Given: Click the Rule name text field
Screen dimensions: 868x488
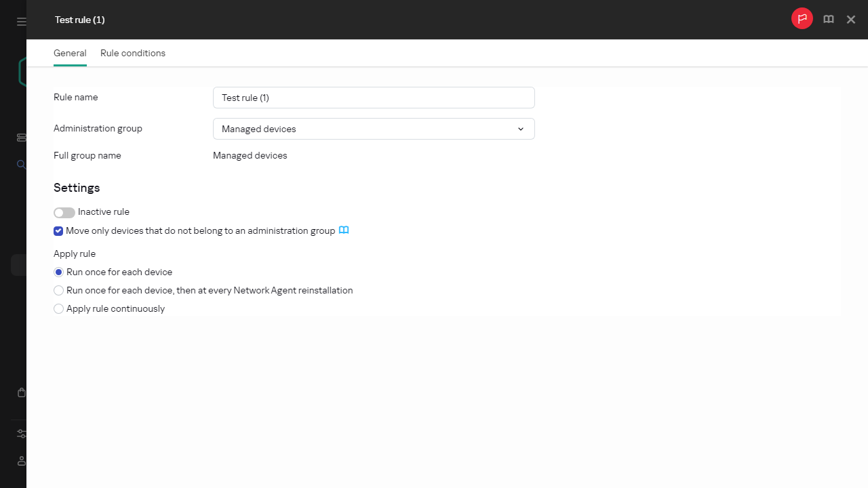Looking at the screenshot, I should pyautogui.click(x=374, y=98).
